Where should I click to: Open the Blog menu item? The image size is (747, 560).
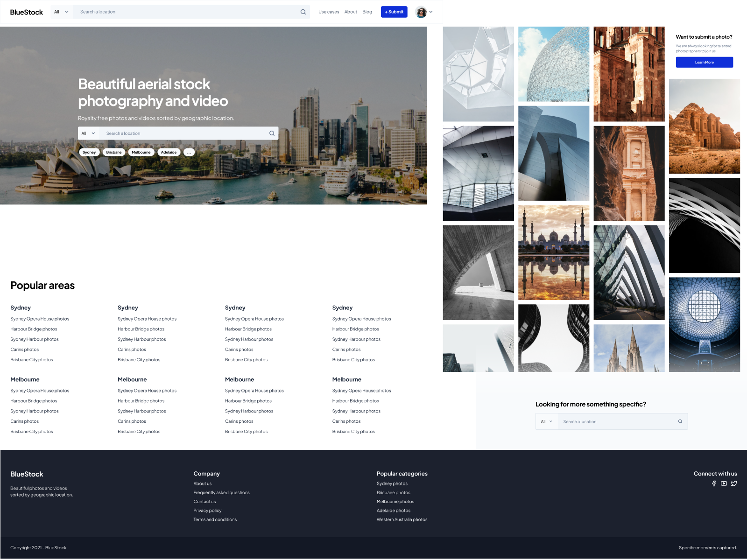tap(367, 12)
